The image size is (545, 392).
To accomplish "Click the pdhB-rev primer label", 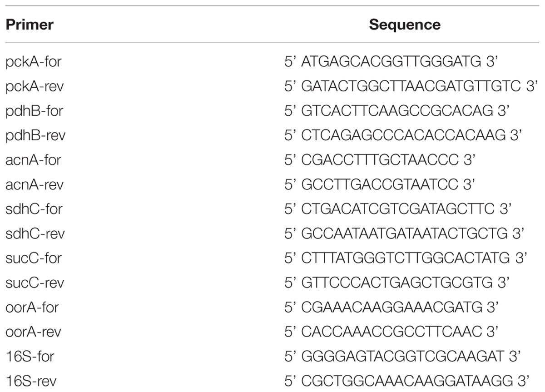I will coord(35,135).
